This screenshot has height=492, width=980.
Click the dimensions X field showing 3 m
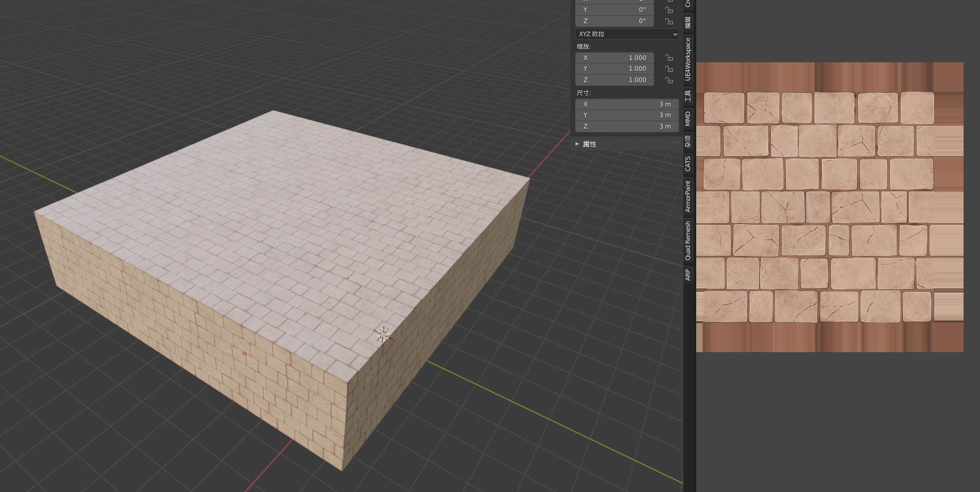[627, 104]
